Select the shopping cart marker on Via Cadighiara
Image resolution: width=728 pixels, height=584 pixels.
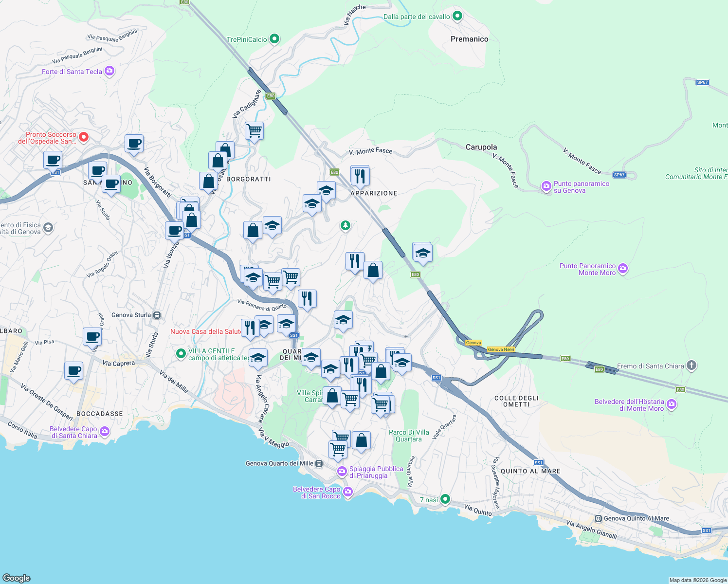click(x=254, y=130)
